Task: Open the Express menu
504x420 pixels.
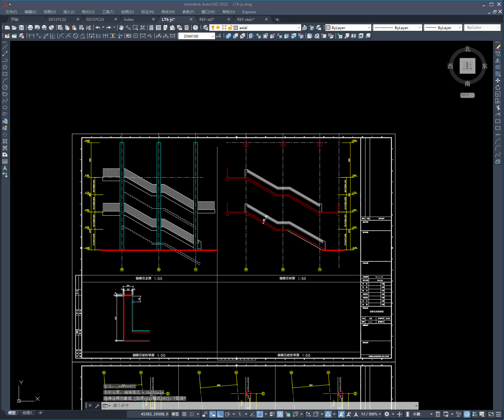Action: point(249,12)
